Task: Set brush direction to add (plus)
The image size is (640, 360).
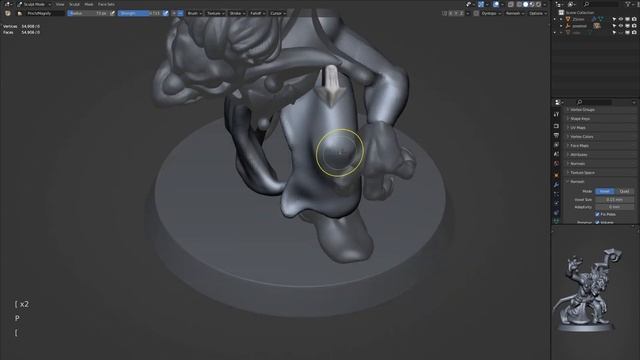Action: (x=174, y=13)
